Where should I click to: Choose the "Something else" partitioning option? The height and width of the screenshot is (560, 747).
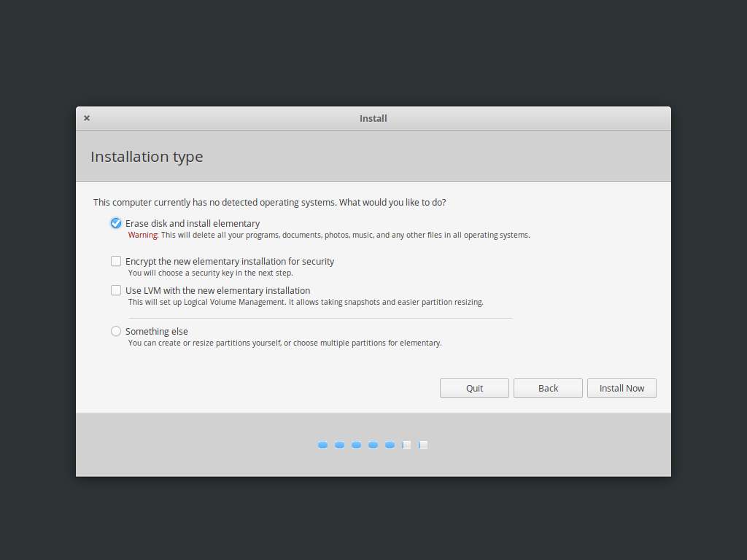click(116, 330)
